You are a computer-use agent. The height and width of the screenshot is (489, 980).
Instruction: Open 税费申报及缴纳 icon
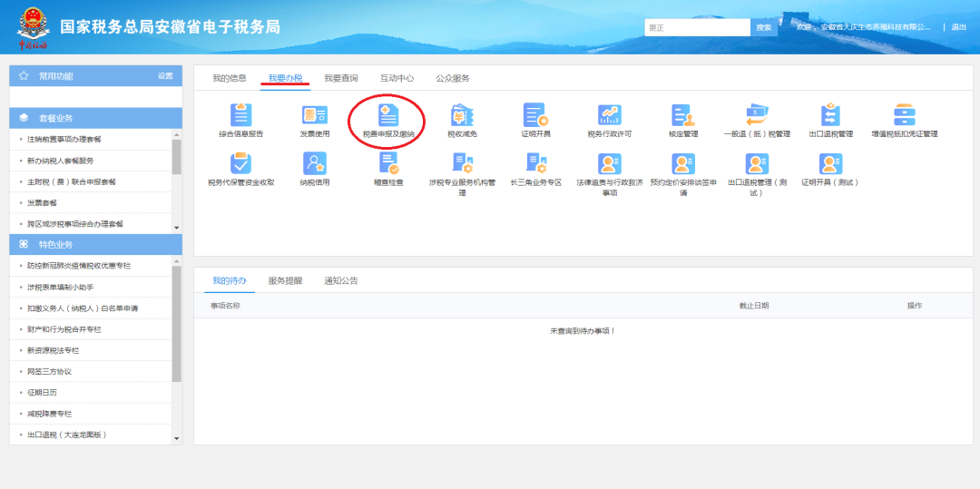[x=388, y=115]
